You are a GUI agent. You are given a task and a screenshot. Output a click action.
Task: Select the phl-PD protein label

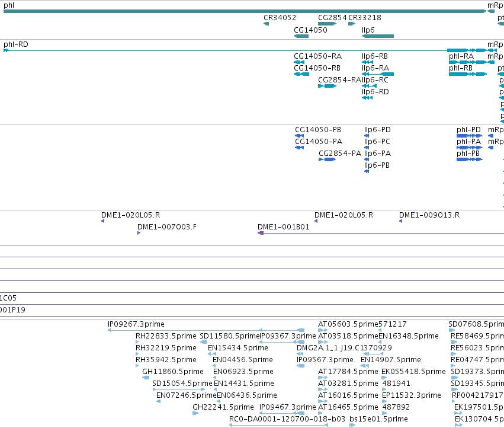pos(468,130)
